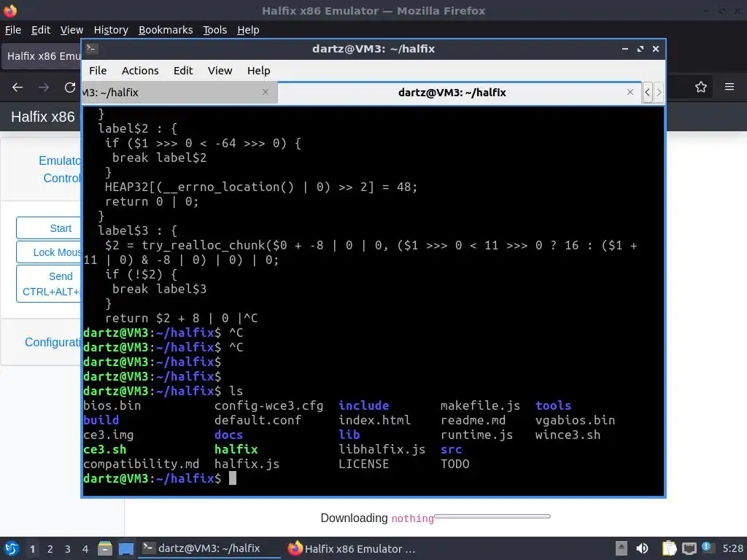747x560 pixels.
Task: Click 'index.html' in terminal listing
Action: 374,420
